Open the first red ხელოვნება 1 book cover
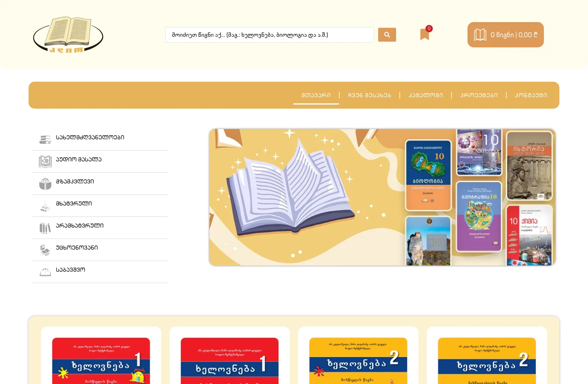Image resolution: width=588 pixels, height=384 pixels. pos(101,361)
